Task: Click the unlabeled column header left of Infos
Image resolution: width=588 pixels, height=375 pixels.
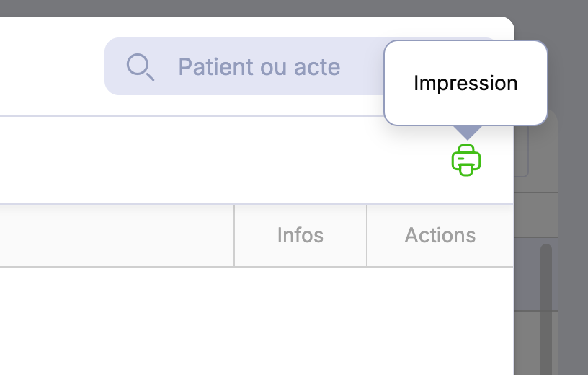Action: coord(115,235)
